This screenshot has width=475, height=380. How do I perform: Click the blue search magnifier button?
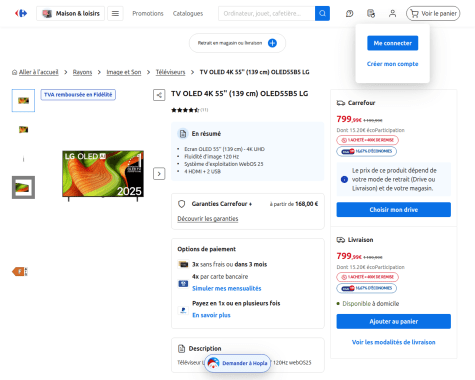pos(322,13)
